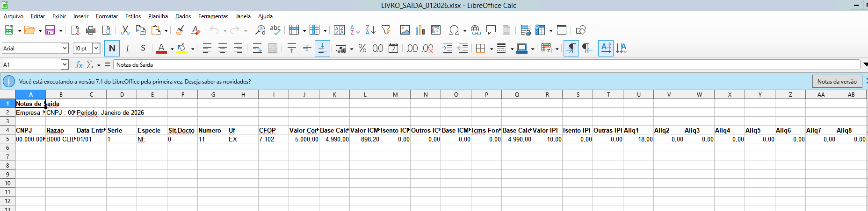Select cell with value 5.000,00
The width and height of the screenshot is (868, 211).
[304, 139]
